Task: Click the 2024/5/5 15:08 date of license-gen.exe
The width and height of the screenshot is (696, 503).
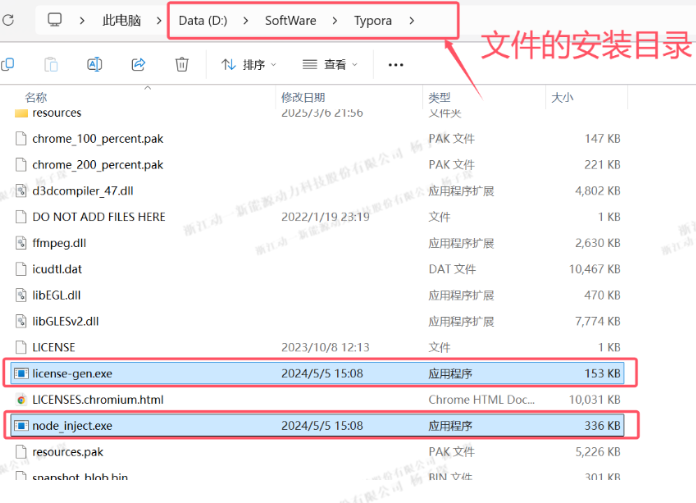Action: tap(322, 374)
